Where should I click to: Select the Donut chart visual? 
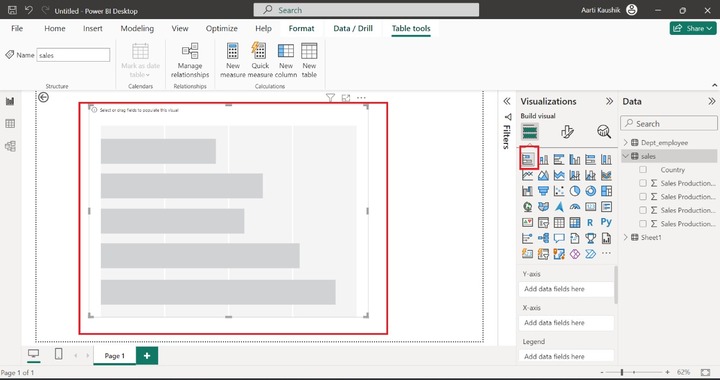point(591,190)
